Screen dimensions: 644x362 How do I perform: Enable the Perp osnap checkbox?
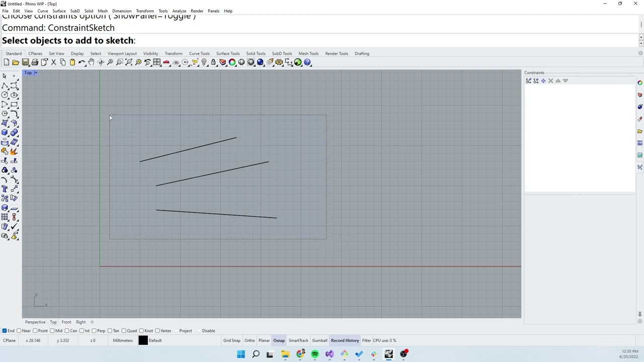coord(94,331)
